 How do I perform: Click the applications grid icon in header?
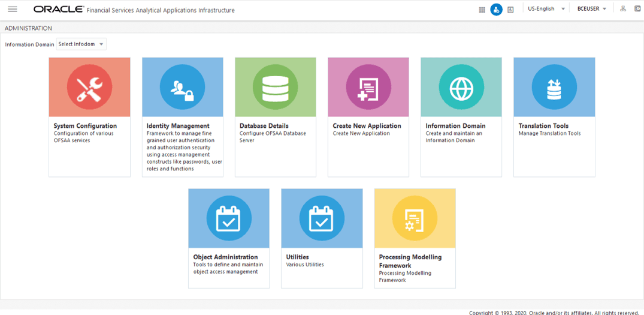(482, 10)
